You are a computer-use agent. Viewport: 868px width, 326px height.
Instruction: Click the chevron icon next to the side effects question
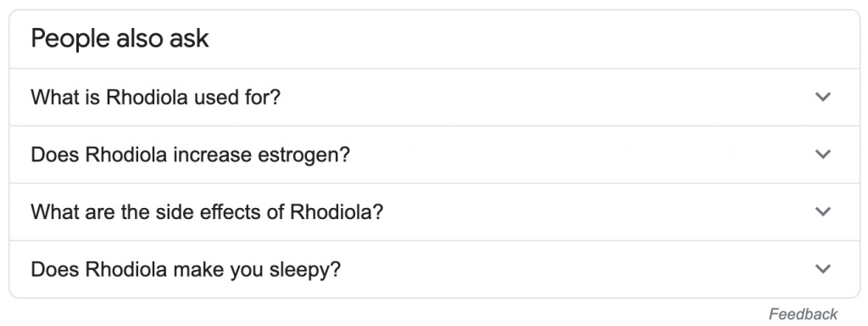[823, 211]
